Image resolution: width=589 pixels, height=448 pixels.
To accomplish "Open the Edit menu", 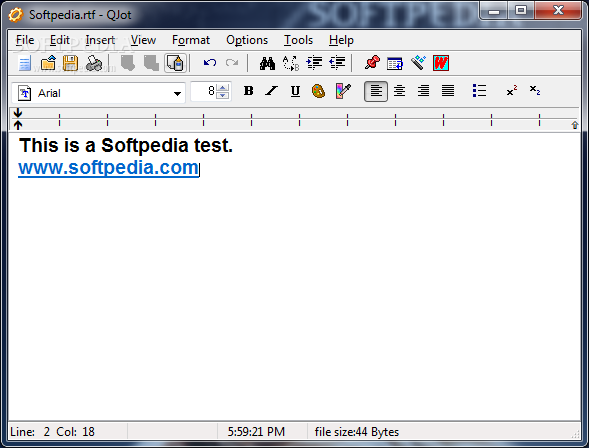I will coord(60,40).
